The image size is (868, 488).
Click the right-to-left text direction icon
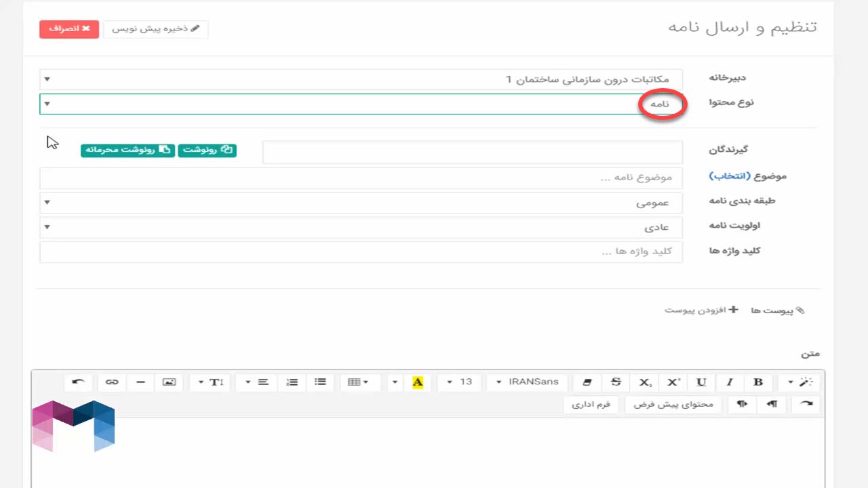pyautogui.click(x=772, y=405)
